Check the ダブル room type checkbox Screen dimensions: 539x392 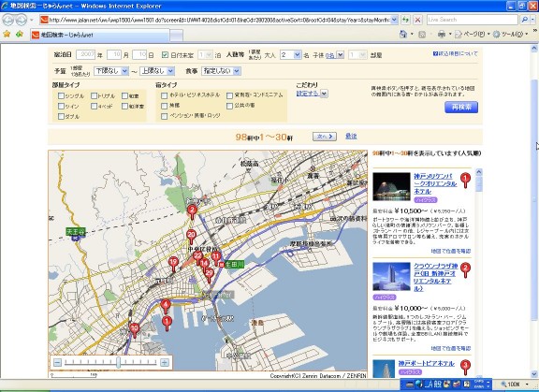coord(61,116)
